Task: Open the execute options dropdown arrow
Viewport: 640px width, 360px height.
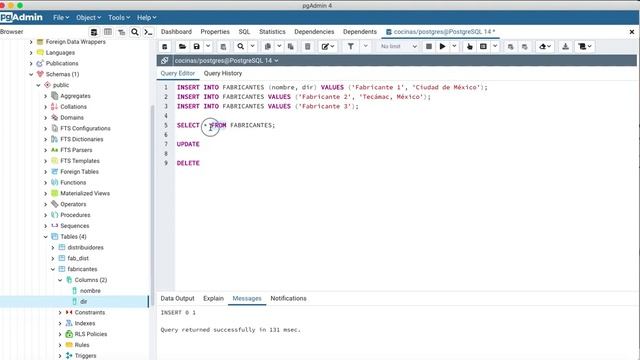Action: [454, 46]
